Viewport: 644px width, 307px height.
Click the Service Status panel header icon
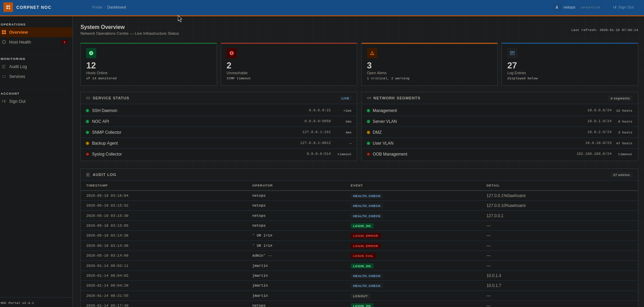coord(88,98)
